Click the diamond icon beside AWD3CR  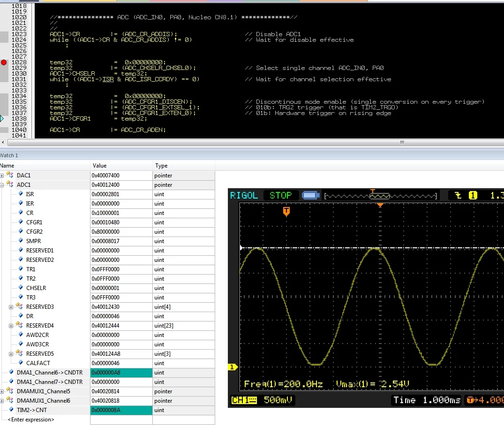(x=21, y=344)
